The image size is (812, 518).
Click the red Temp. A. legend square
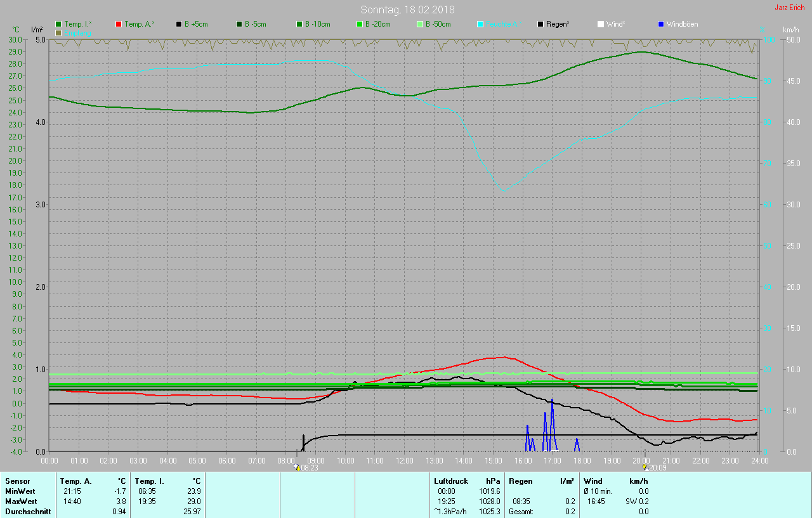119,24
